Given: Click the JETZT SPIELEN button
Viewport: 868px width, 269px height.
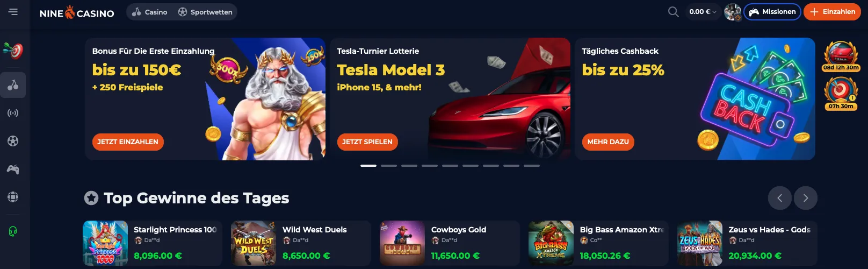Looking at the screenshot, I should click(367, 142).
